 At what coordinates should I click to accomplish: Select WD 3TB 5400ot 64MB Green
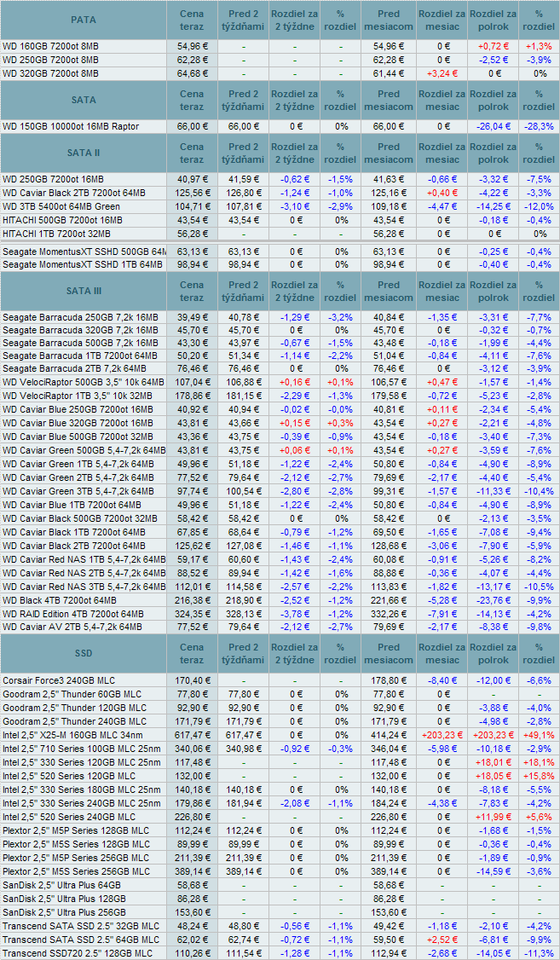point(61,206)
